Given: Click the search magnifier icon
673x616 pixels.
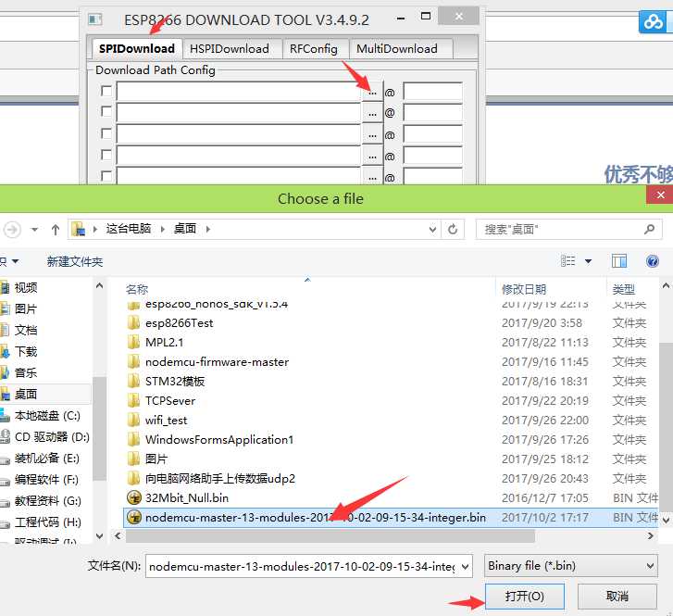Looking at the screenshot, I should click(649, 230).
